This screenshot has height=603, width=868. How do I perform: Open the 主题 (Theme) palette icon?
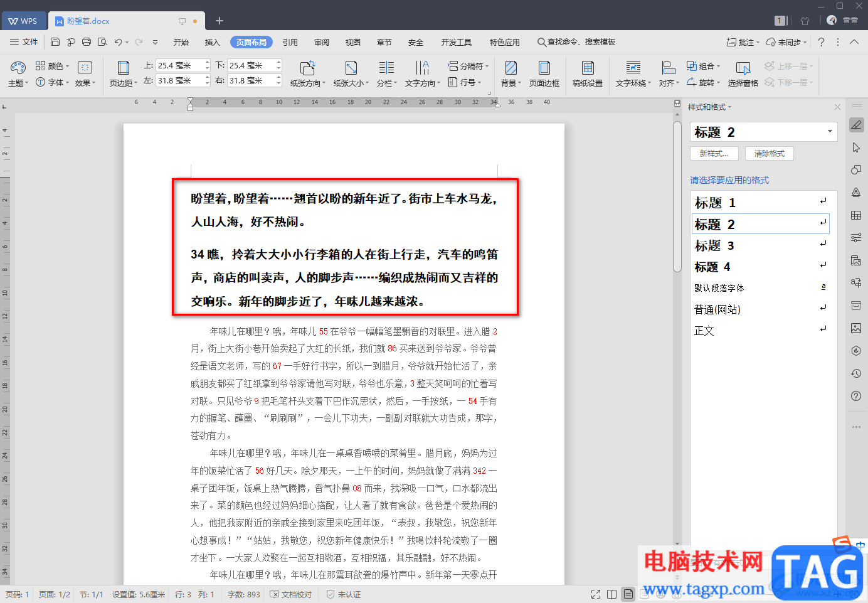click(x=18, y=67)
